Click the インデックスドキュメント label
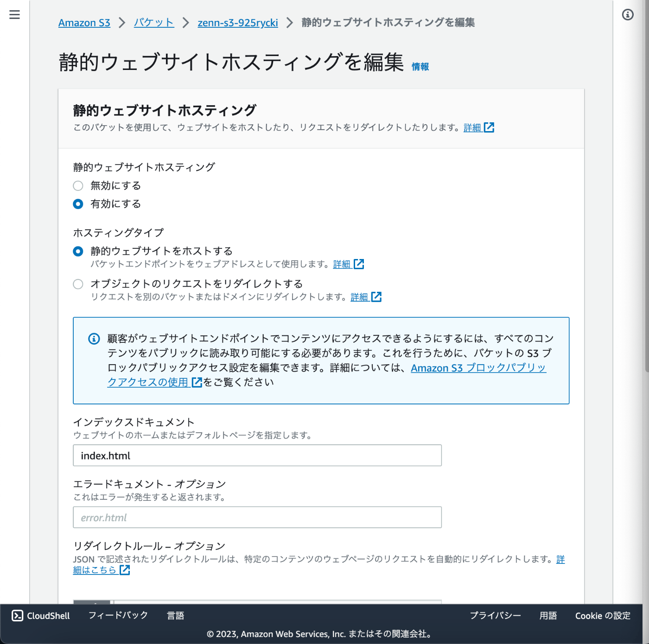Screen dimensions: 649x644 134,422
